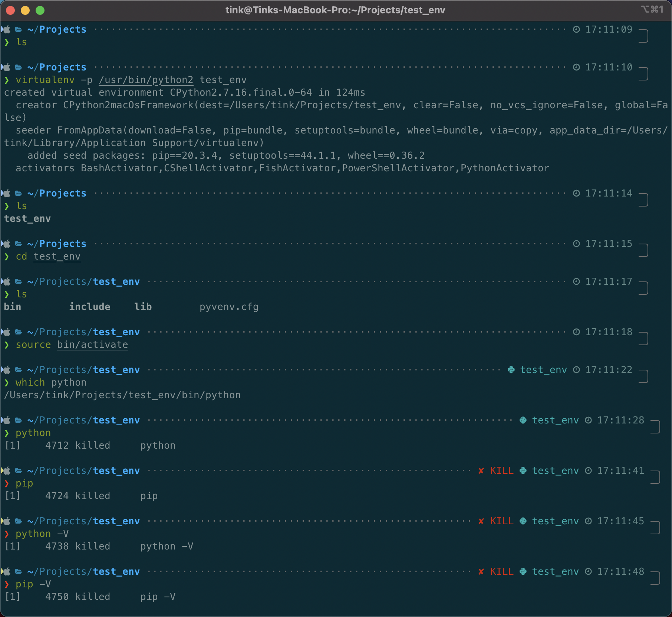Image resolution: width=672 pixels, height=617 pixels.
Task: Click the KILL status label at 17:11:48
Action: pyautogui.click(x=501, y=571)
